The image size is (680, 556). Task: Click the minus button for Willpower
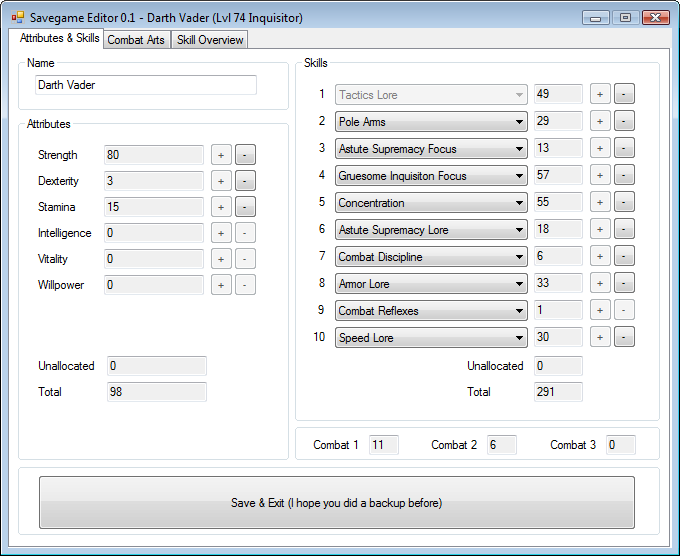point(245,285)
